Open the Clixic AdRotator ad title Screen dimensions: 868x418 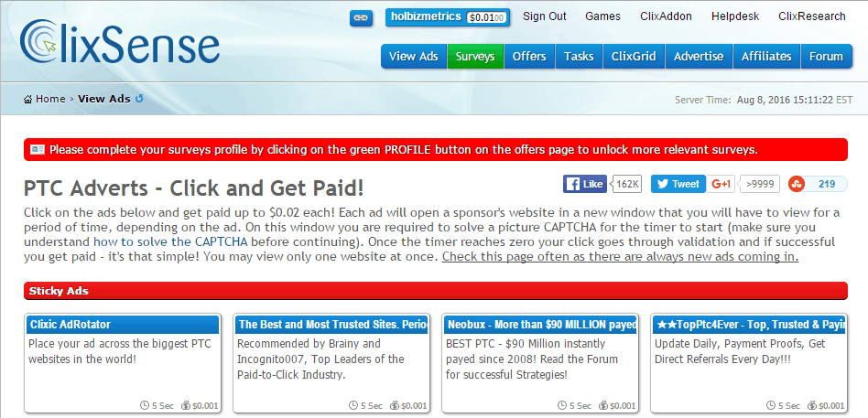[71, 325]
